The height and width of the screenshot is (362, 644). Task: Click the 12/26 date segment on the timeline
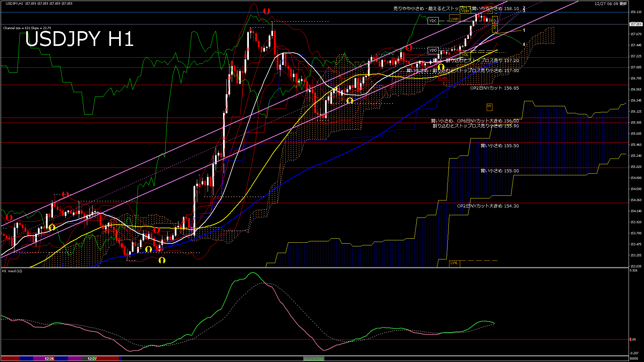[49, 359]
